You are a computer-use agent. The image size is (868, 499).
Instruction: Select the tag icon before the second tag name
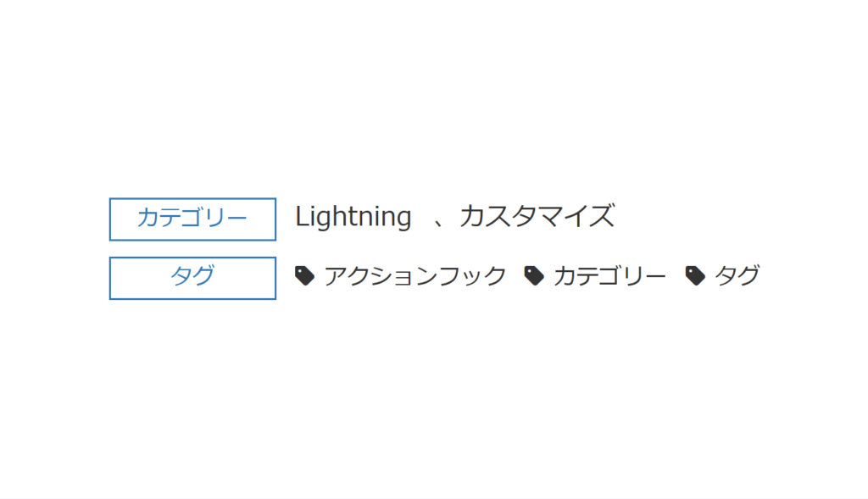pos(534,274)
